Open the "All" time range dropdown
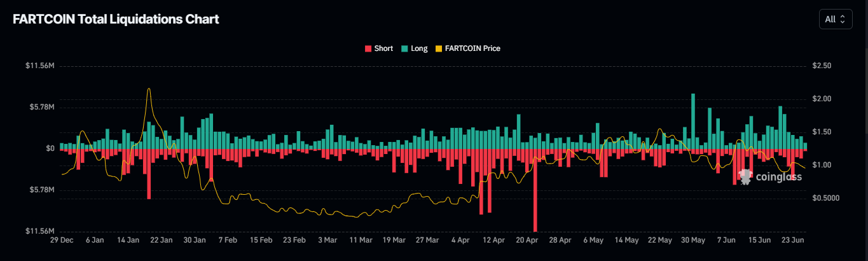 tap(834, 19)
